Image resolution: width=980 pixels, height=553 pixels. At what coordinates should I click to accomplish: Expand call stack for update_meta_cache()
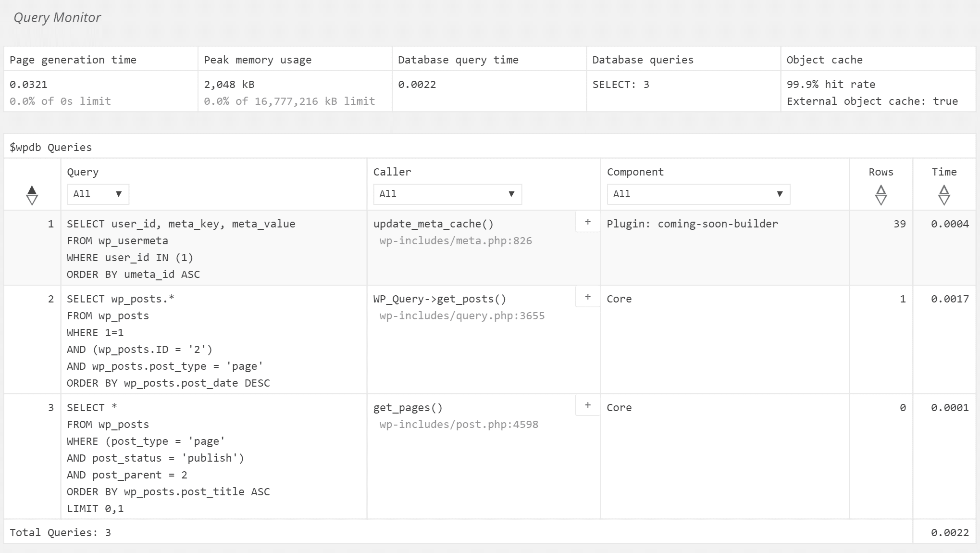pos(587,223)
